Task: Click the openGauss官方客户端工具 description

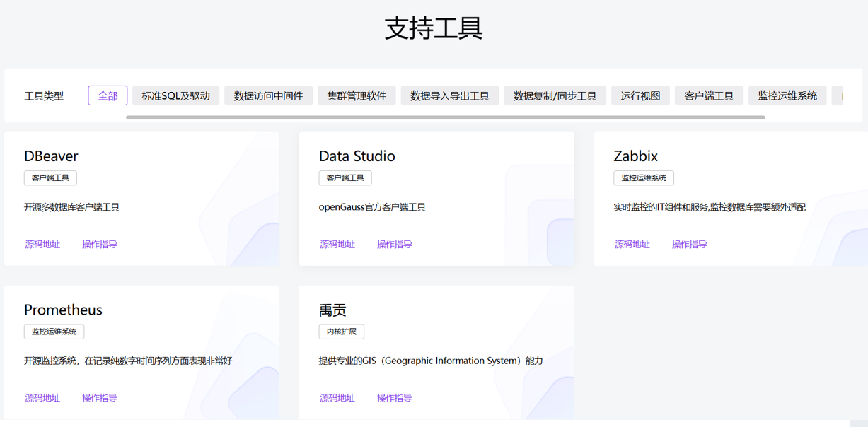Action: point(373,207)
